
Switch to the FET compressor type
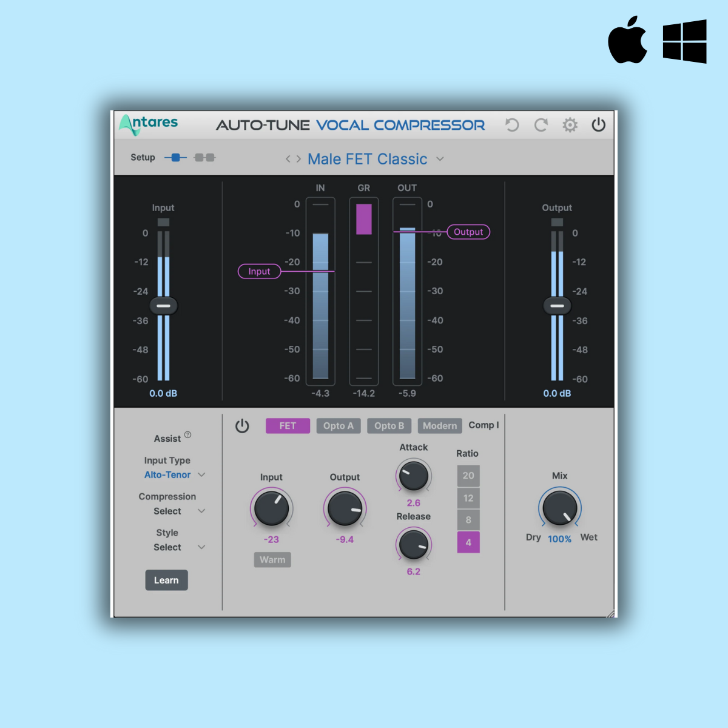click(x=288, y=426)
